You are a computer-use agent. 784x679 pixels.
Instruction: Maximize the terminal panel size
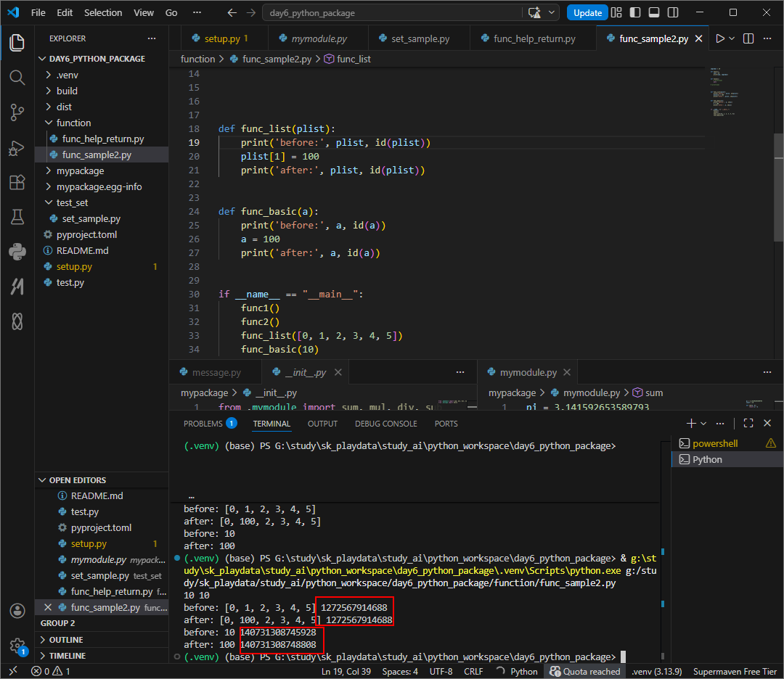tap(748, 423)
